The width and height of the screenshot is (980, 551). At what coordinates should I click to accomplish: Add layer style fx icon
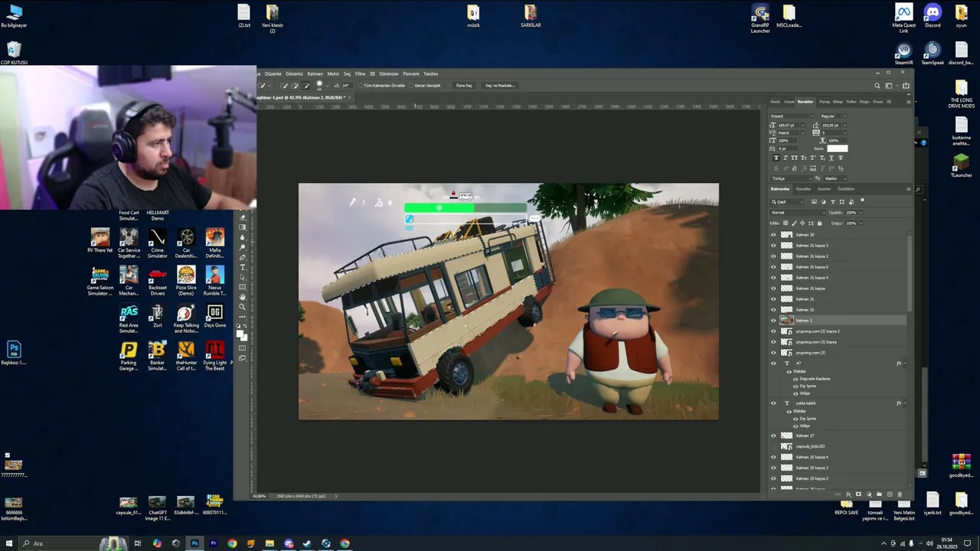(848, 494)
